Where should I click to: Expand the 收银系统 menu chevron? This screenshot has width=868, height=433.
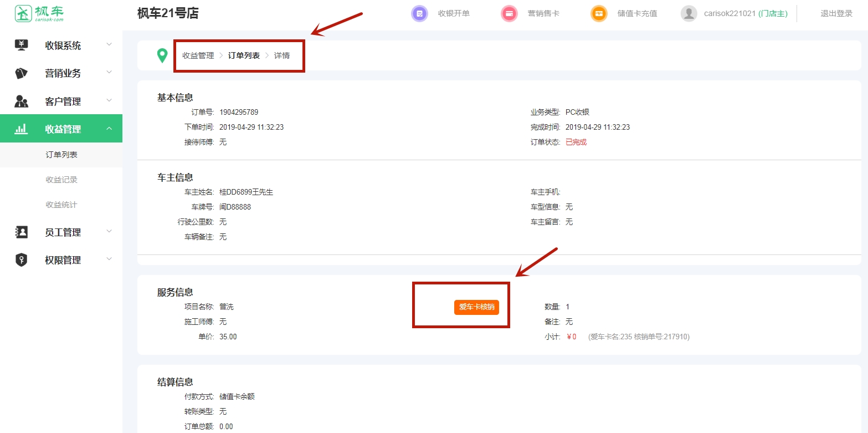pyautogui.click(x=109, y=45)
